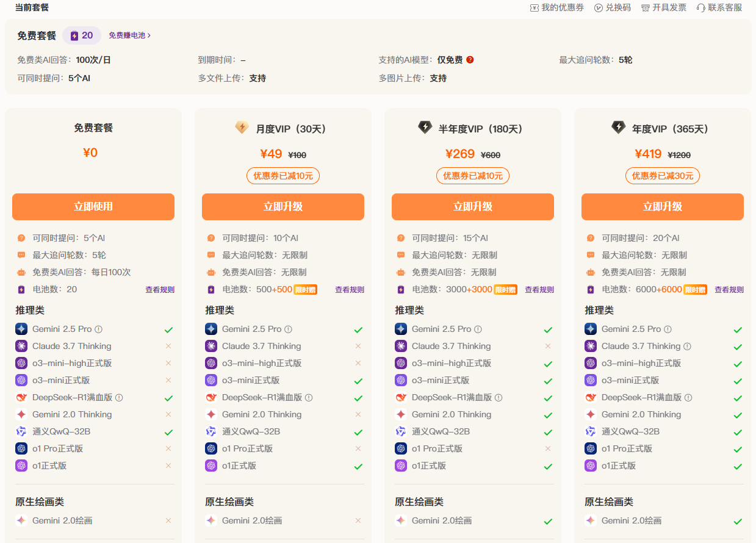The image size is (756, 543).
Task: Click DeepSeek-R1满血版 info icon in 月度VIP
Action: [x=309, y=398]
